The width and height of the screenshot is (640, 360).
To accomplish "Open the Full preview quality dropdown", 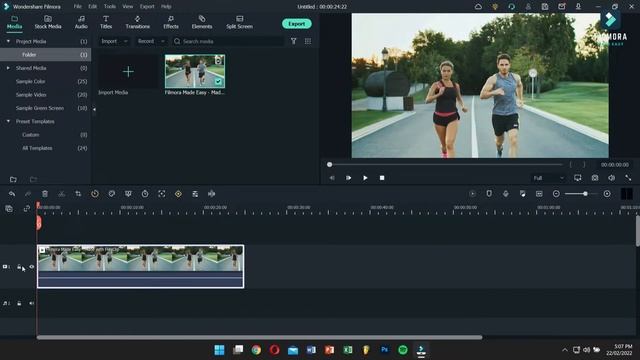I will click(x=548, y=178).
